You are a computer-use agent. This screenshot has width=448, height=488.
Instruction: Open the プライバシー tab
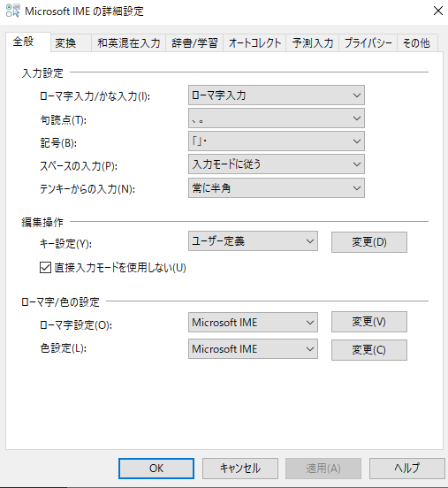pos(368,43)
